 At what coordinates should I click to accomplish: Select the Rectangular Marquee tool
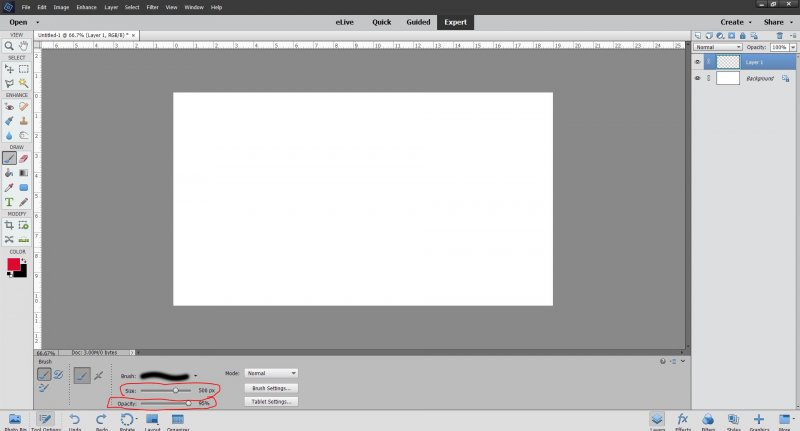[x=23, y=69]
